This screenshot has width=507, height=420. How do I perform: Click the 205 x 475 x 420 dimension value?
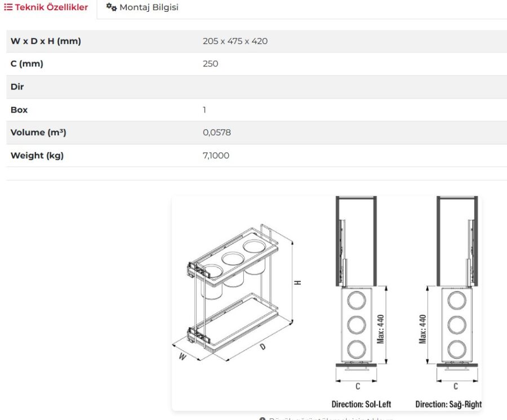pos(235,41)
